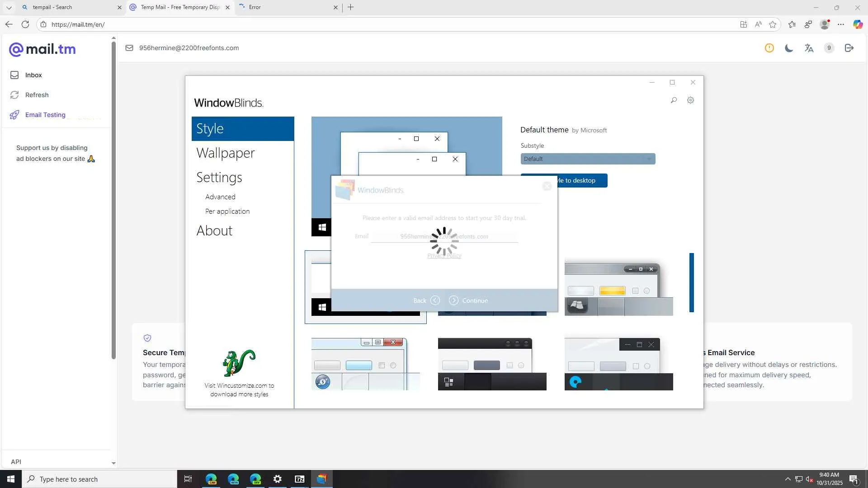
Task: Click the mail.tm logout icon
Action: 849,48
